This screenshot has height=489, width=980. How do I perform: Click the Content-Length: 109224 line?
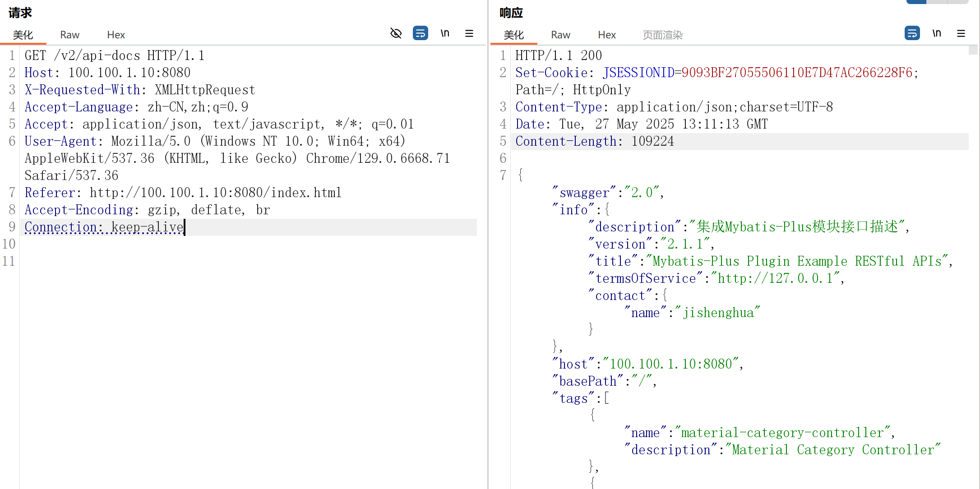(x=595, y=141)
